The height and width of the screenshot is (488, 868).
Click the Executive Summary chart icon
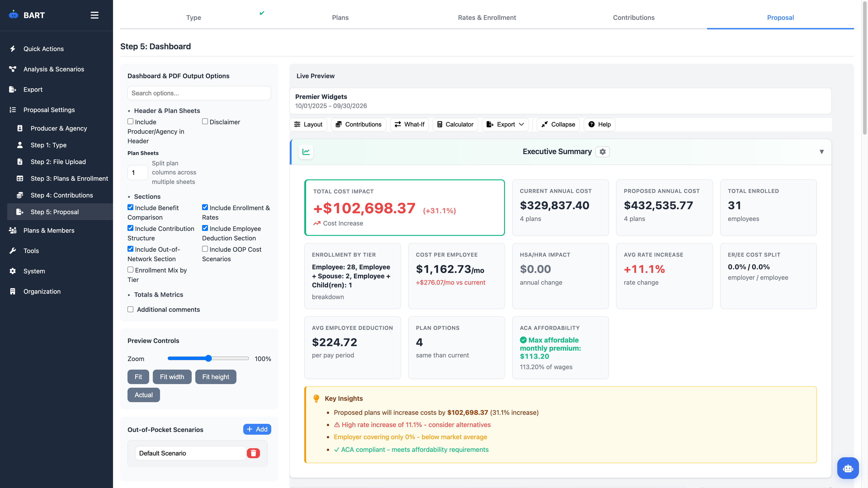(x=306, y=152)
